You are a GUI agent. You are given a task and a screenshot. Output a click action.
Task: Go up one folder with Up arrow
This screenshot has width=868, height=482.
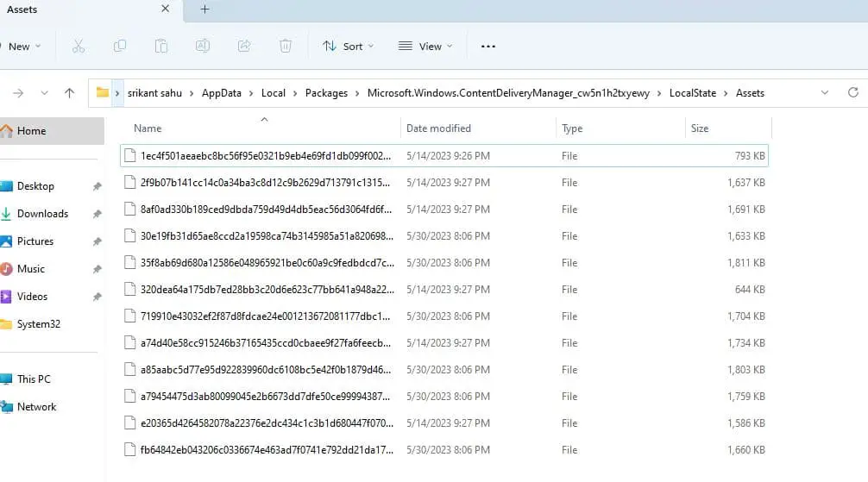pos(69,93)
